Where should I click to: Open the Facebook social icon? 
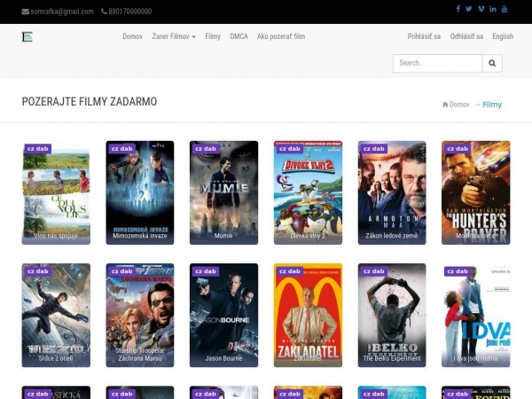coord(458,9)
